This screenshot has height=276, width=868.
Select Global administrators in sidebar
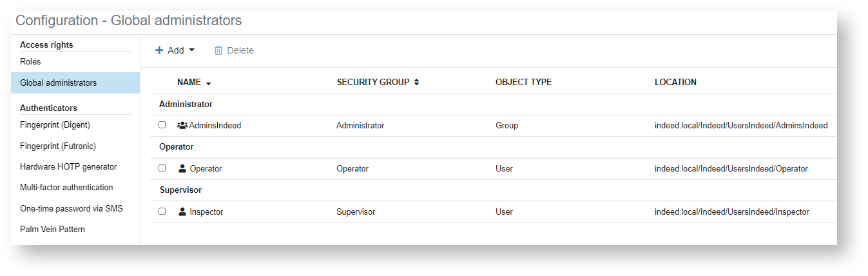[x=59, y=83]
